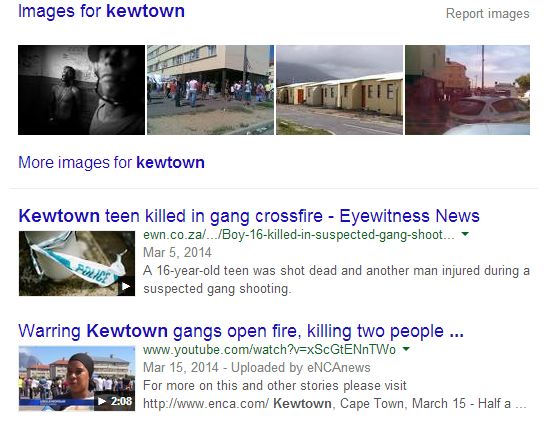Click the eNCA news video thumbnail
The height and width of the screenshot is (428, 552).
pos(77,378)
